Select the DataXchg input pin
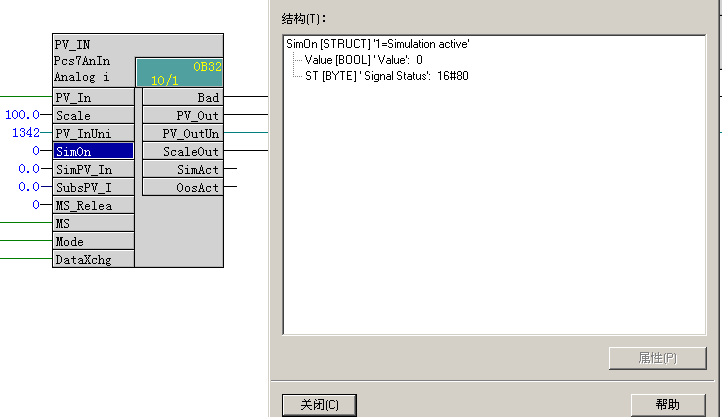 [x=92, y=259]
